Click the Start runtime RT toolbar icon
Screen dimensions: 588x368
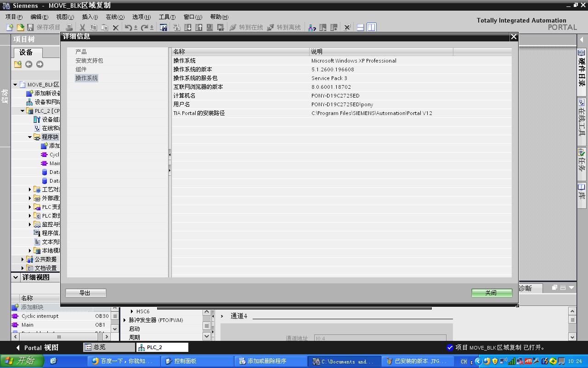(220, 28)
